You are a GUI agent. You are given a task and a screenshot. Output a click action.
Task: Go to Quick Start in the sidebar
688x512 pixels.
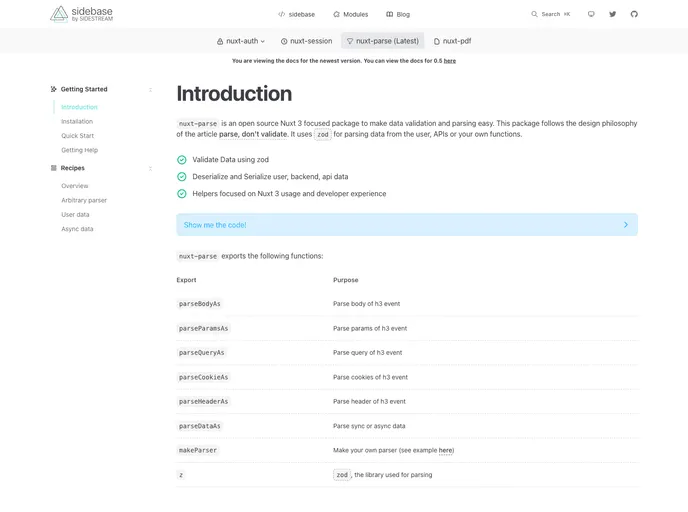pos(77,136)
